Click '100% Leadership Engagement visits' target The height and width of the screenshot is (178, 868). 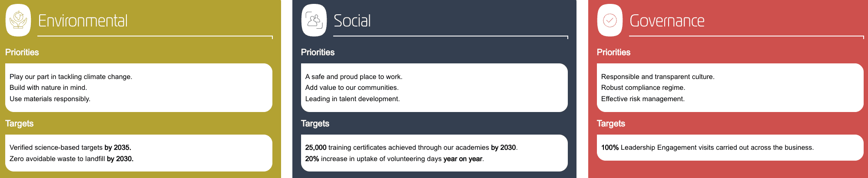[x=707, y=147]
